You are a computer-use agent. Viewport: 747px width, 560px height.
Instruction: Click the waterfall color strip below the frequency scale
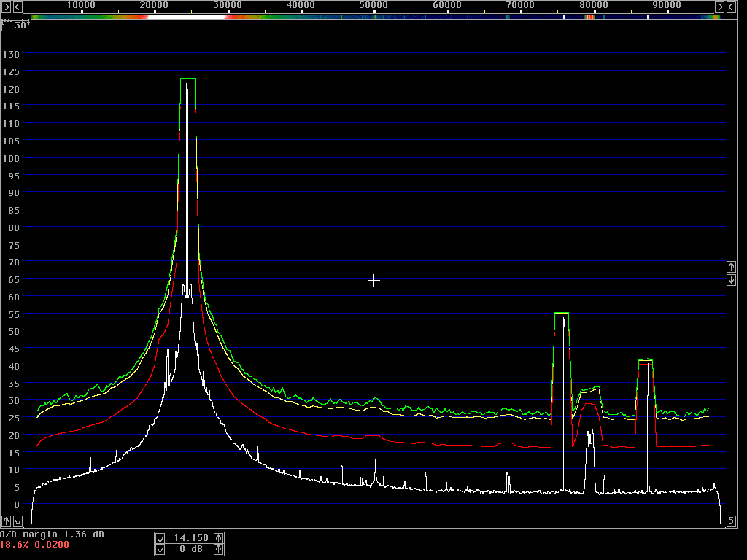coord(375,17)
